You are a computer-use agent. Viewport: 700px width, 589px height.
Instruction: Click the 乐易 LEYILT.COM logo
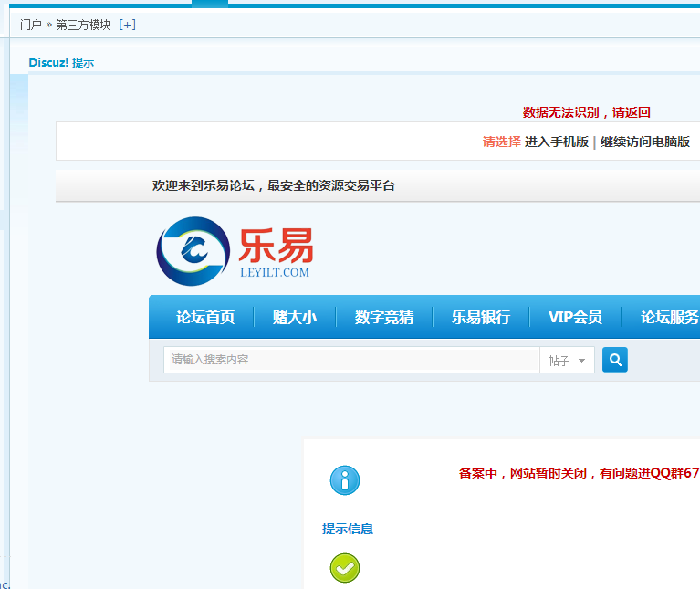(x=235, y=251)
